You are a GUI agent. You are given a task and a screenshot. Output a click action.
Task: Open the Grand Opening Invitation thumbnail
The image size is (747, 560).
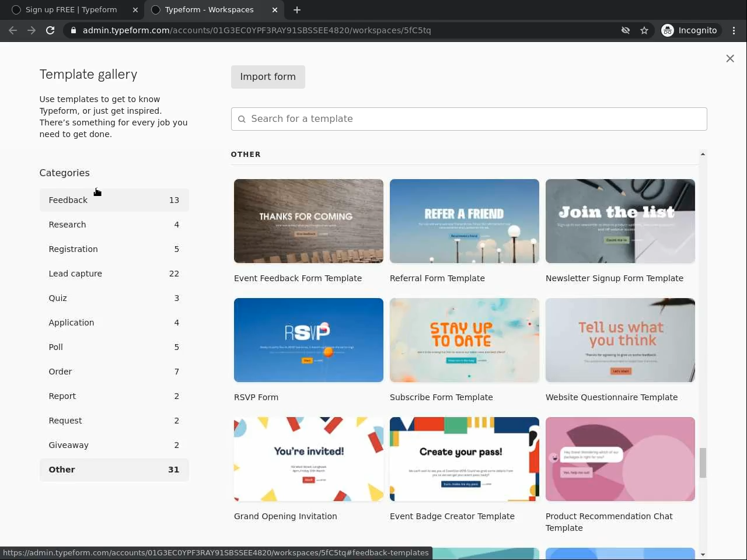pos(309,459)
